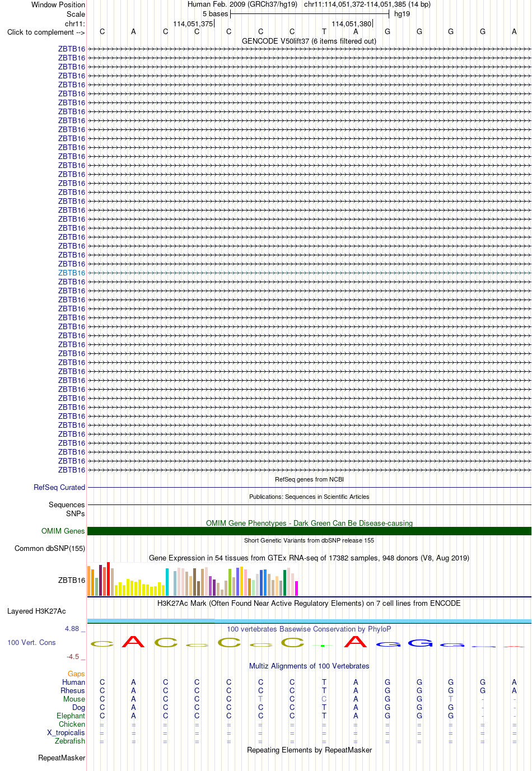Click the 'Sequences' track label
The height and width of the screenshot is (771, 532).
(x=67, y=505)
